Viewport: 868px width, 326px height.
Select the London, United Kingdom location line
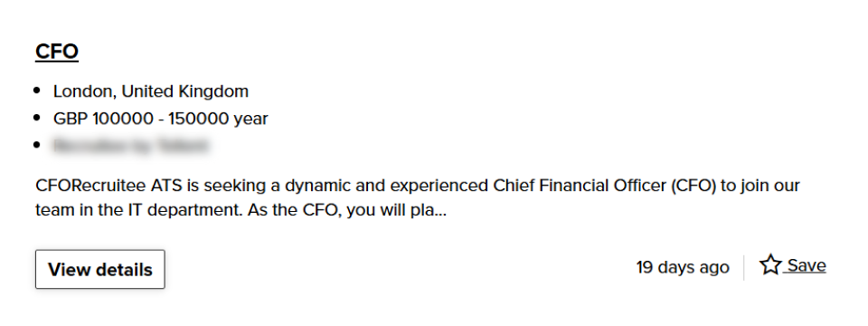coord(151,91)
